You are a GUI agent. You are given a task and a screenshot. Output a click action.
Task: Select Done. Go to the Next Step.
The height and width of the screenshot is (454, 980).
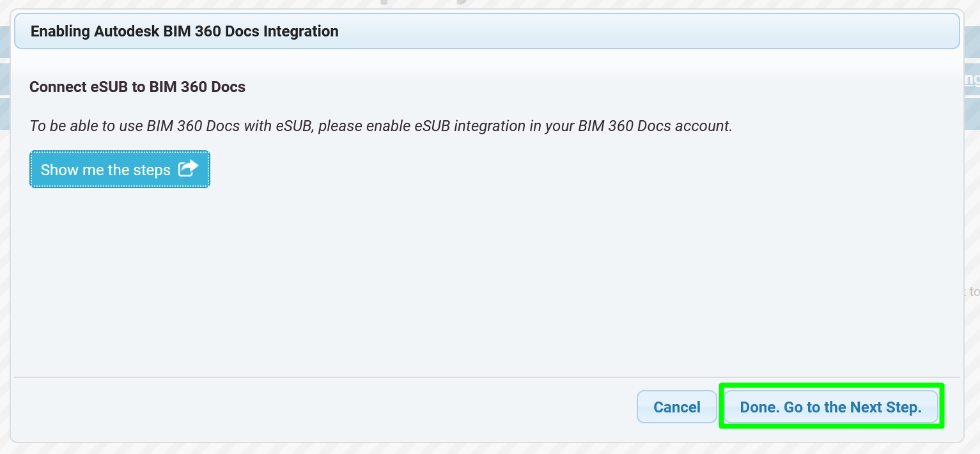(831, 407)
